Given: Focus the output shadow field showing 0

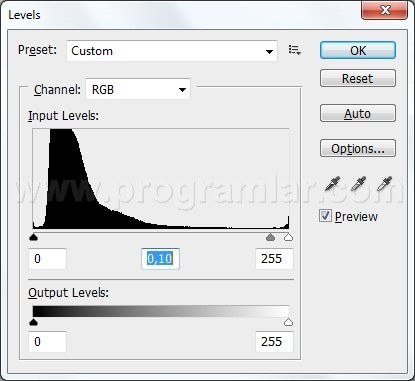Looking at the screenshot, I should [x=48, y=342].
